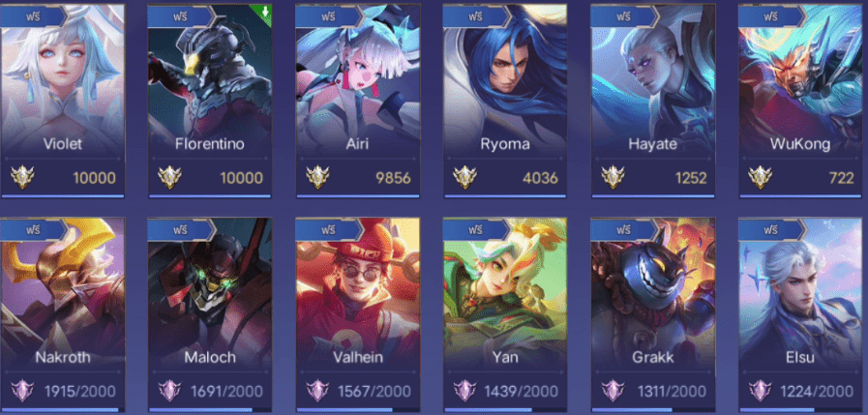This screenshot has width=868, height=415.
Task: Click Nakroth's 1915/2000 progress bar
Action: (x=62, y=410)
